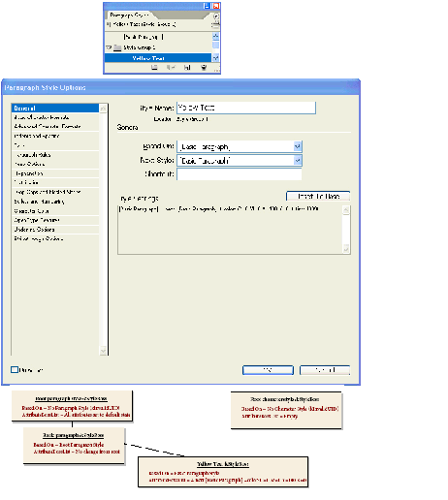The width and height of the screenshot is (448, 500).
Task: Click the Style Name text field
Action: (246, 108)
